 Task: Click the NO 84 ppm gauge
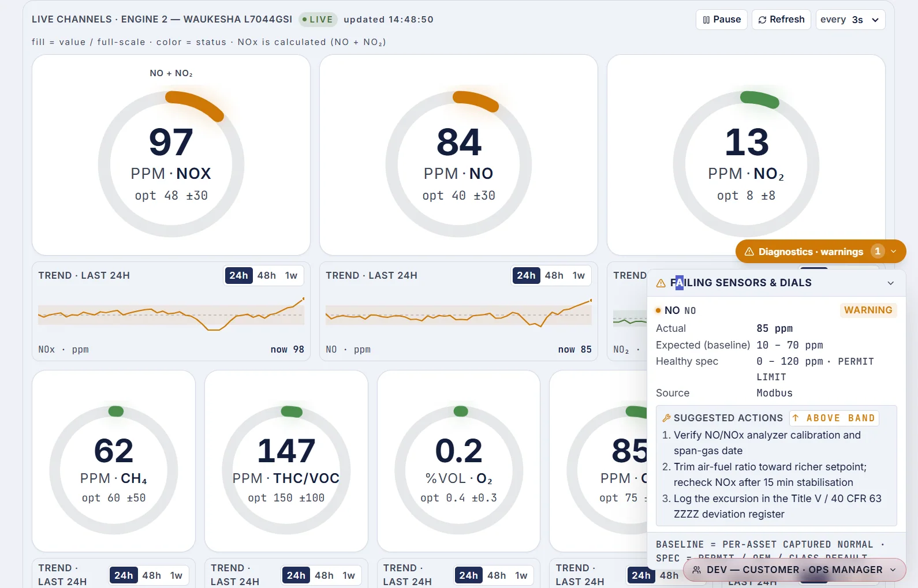point(458,164)
